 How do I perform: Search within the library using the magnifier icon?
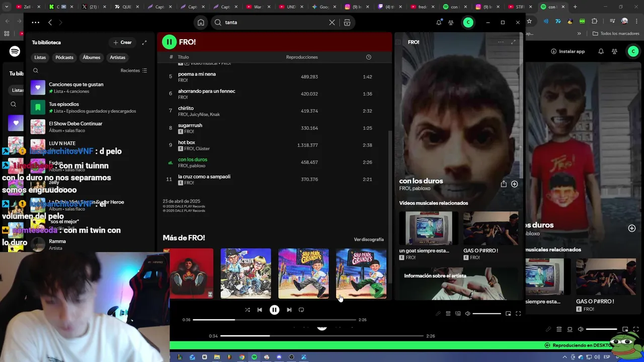pyautogui.click(x=36, y=71)
